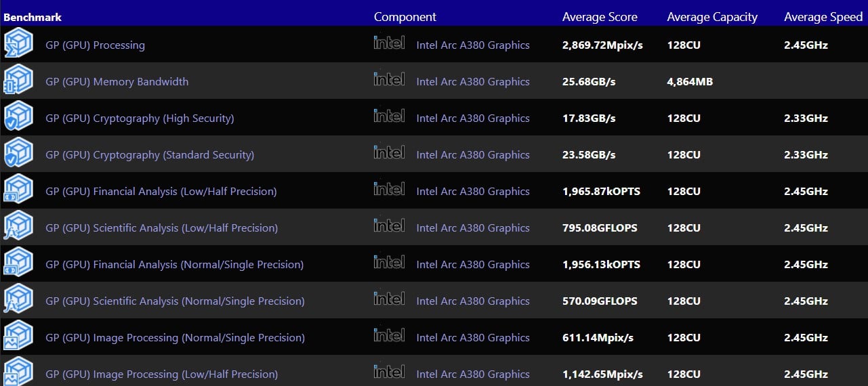Click the Average Speed column header
Viewport: 868px width, 386px height.
(x=823, y=17)
